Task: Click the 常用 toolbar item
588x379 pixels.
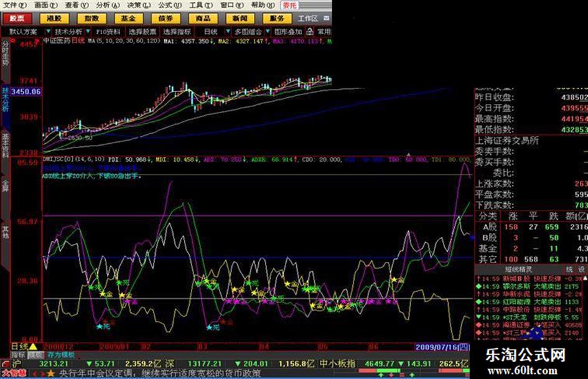Action: tap(324, 32)
